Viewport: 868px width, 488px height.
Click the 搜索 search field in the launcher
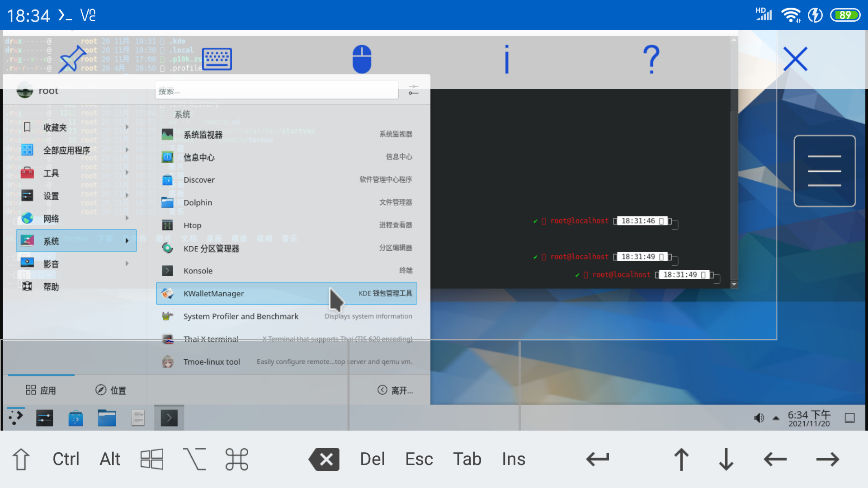click(276, 90)
